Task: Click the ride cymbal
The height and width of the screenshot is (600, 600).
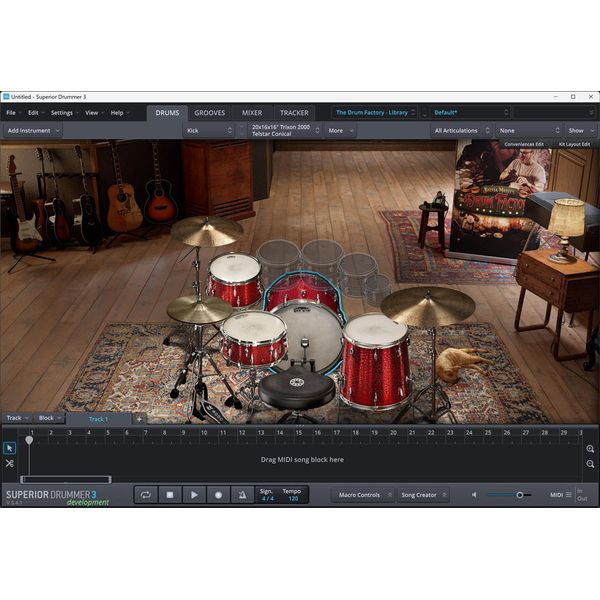Action: click(x=428, y=306)
